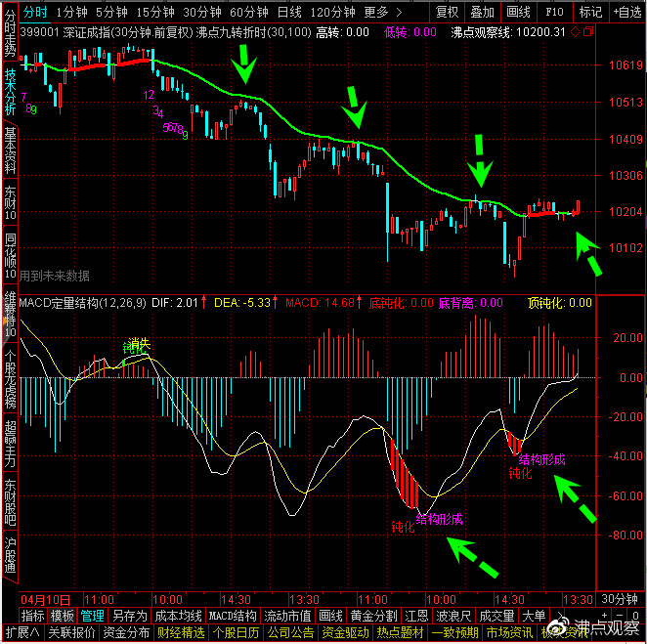Click the bottom 画线 toolbar item
647x644 pixels.
point(330,617)
